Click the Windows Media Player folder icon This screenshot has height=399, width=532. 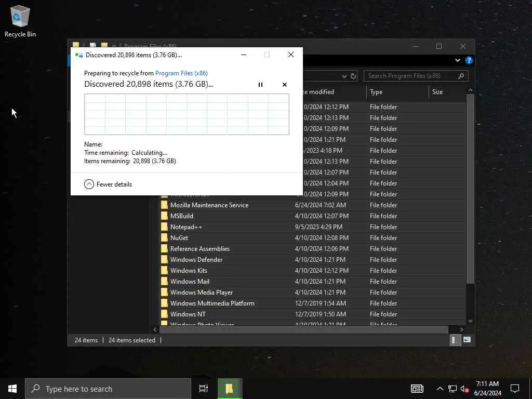click(164, 292)
